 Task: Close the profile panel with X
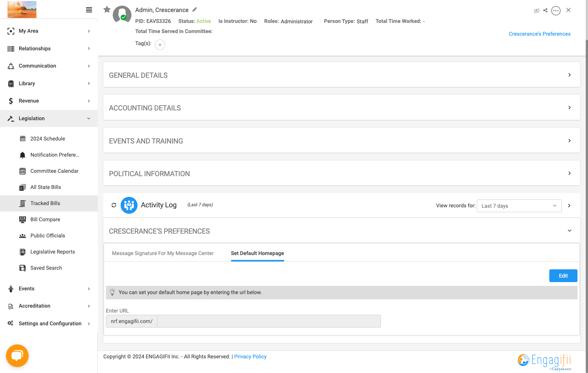pyautogui.click(x=568, y=10)
